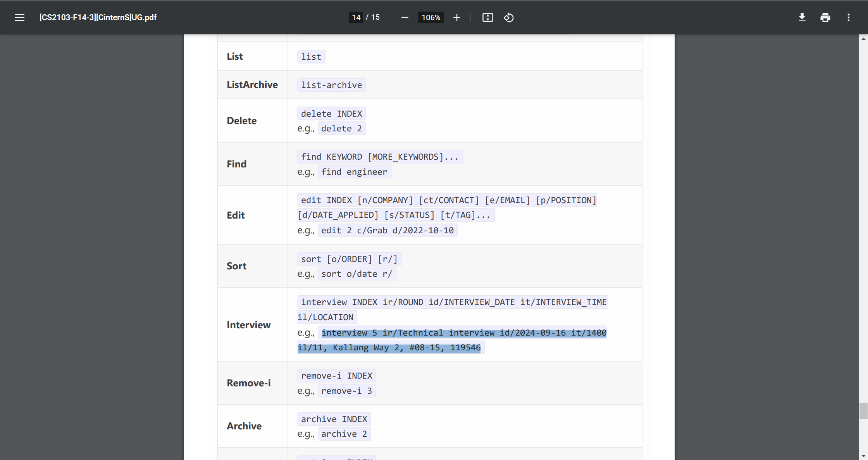Click the zoom in plus icon

click(x=457, y=17)
